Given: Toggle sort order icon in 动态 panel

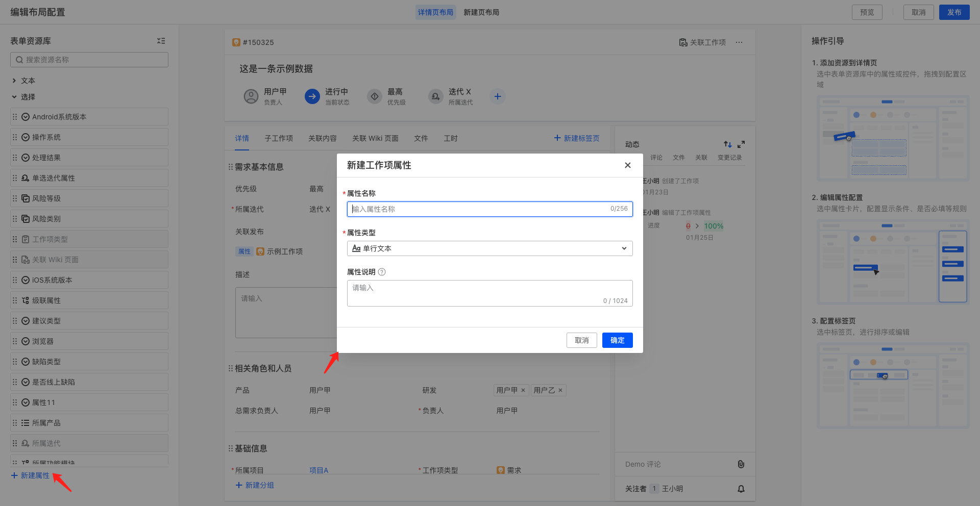Looking at the screenshot, I should 728,144.
